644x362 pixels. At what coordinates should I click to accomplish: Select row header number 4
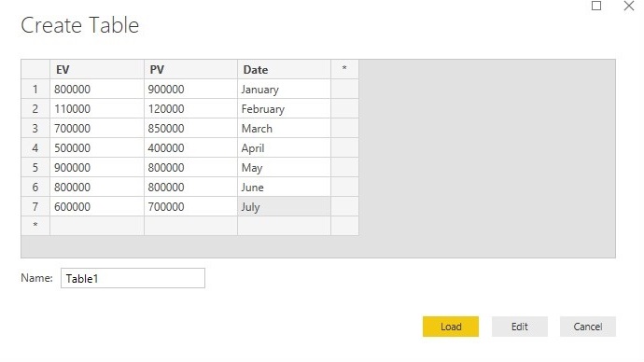[35, 147]
